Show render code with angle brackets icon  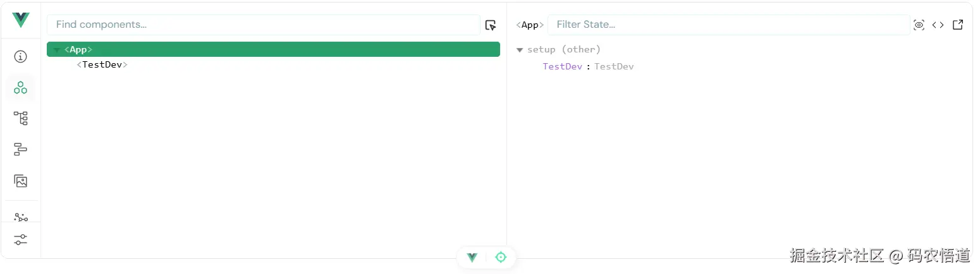[938, 25]
